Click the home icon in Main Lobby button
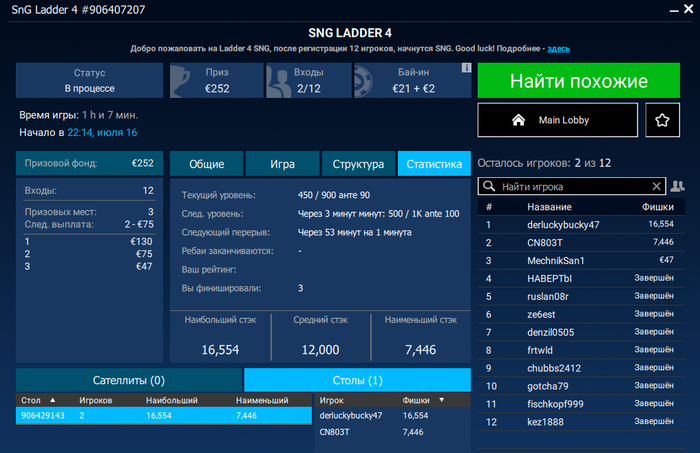 tap(518, 120)
